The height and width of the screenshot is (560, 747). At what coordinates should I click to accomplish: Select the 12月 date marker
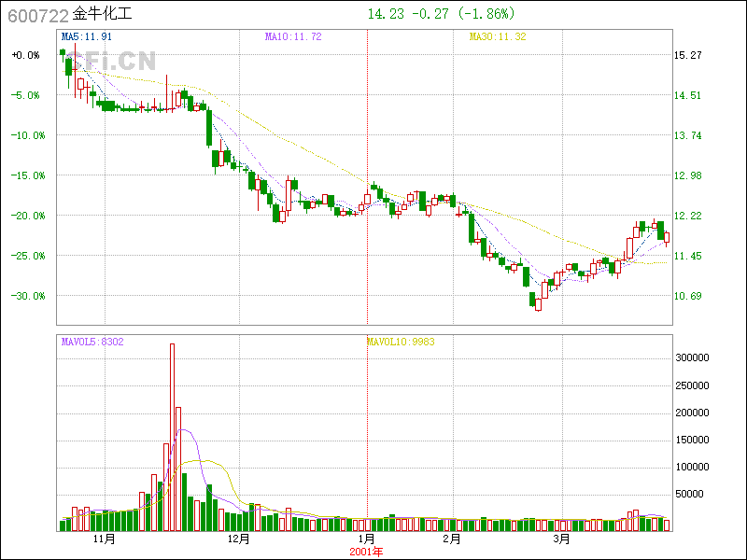[x=239, y=539]
